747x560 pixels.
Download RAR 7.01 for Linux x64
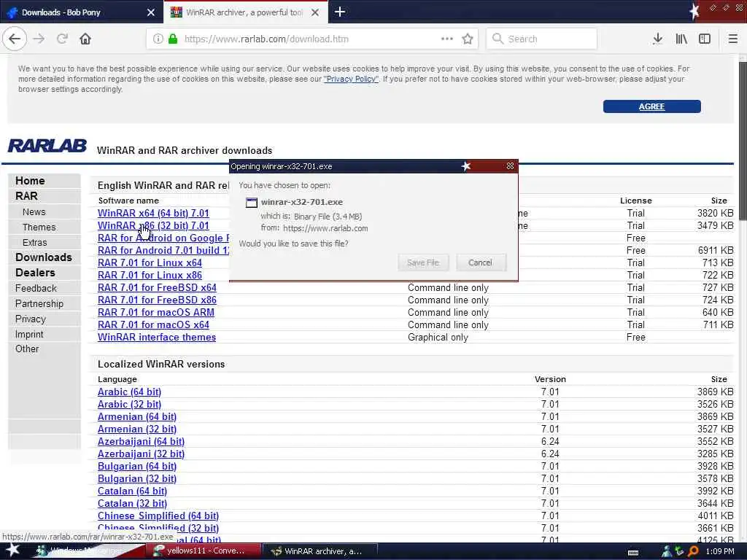150,262
